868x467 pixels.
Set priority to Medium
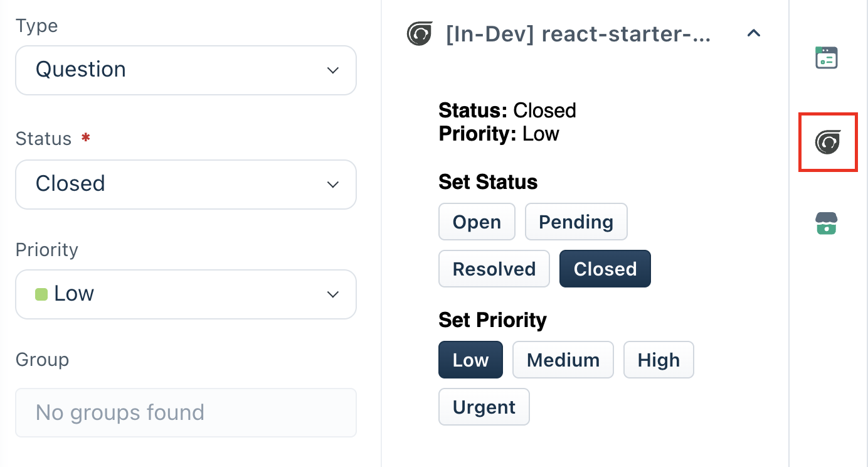[x=563, y=360]
